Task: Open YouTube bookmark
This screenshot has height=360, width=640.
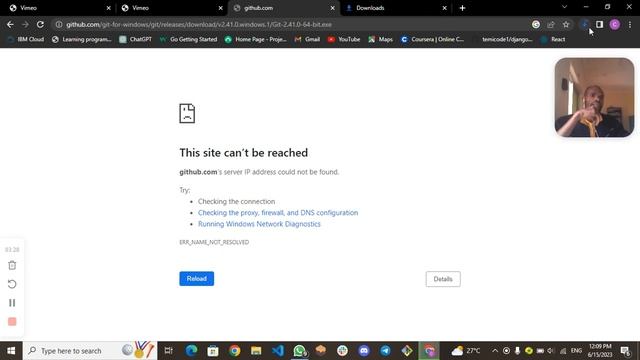Action: coord(344,39)
